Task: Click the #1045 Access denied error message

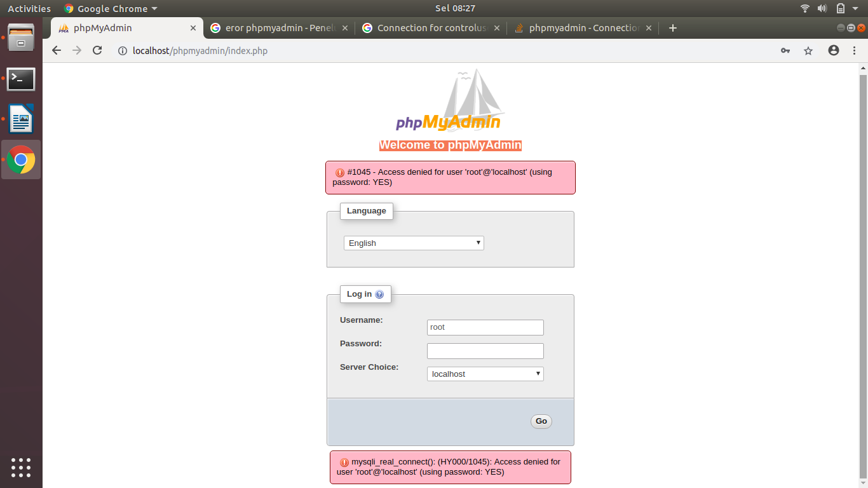Action: 451,177
